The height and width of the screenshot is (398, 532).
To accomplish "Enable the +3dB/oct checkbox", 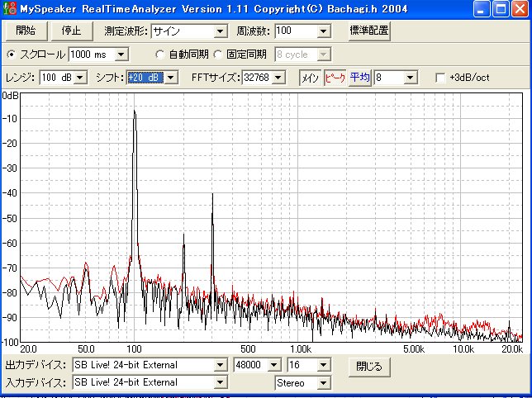I will (440, 78).
